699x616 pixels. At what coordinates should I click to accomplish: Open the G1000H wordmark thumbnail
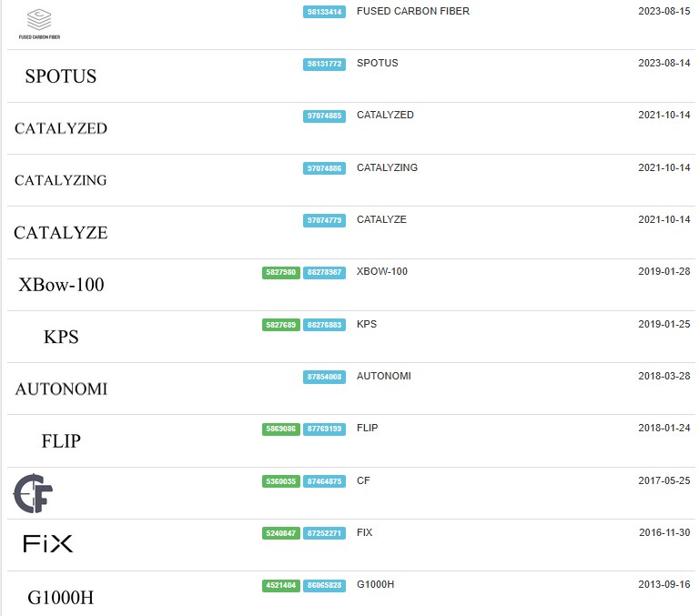(61, 598)
